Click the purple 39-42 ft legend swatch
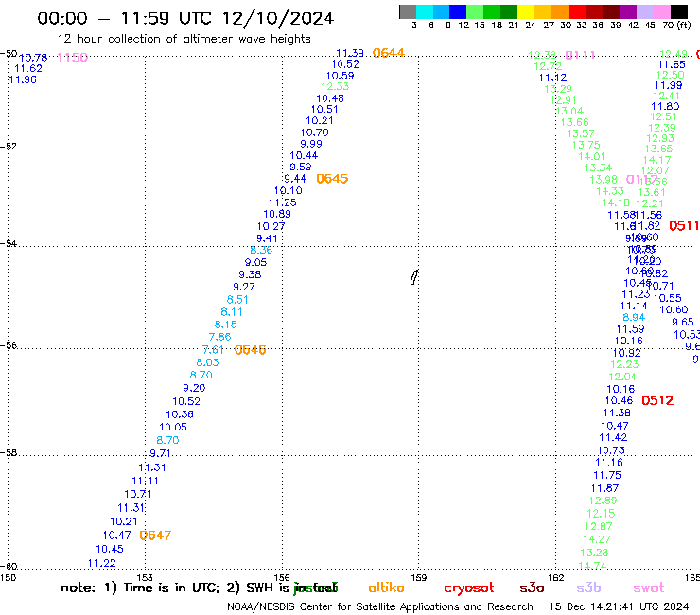 [628, 11]
